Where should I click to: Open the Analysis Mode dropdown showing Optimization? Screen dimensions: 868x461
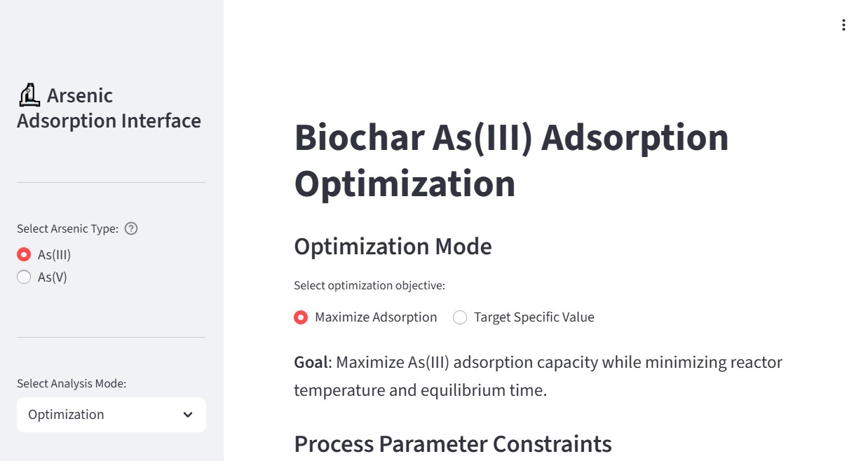[111, 415]
